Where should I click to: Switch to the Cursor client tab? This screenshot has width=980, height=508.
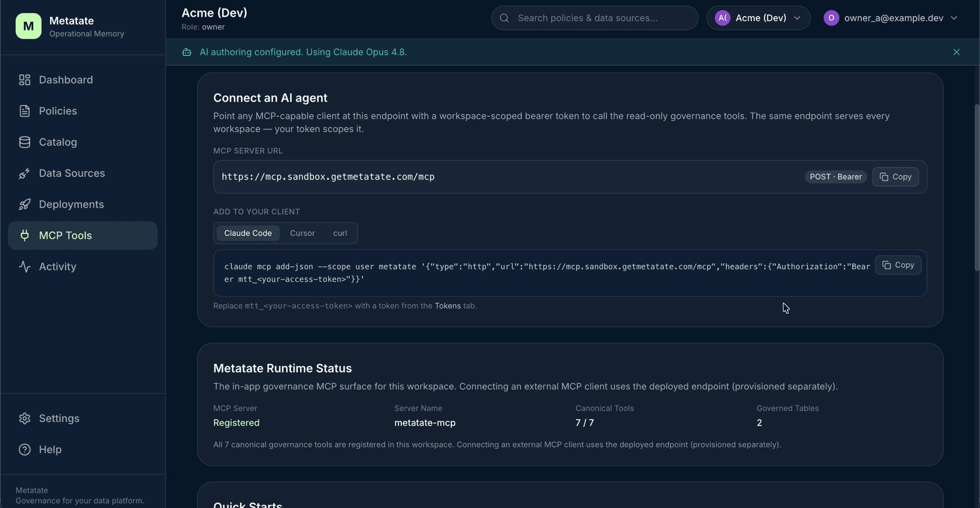302,233
